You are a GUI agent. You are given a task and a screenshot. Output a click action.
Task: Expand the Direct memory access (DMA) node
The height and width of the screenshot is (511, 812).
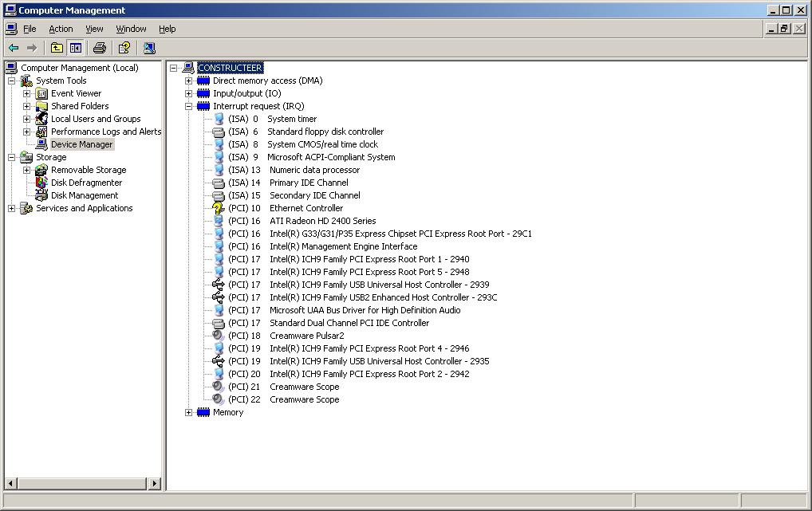click(188, 81)
